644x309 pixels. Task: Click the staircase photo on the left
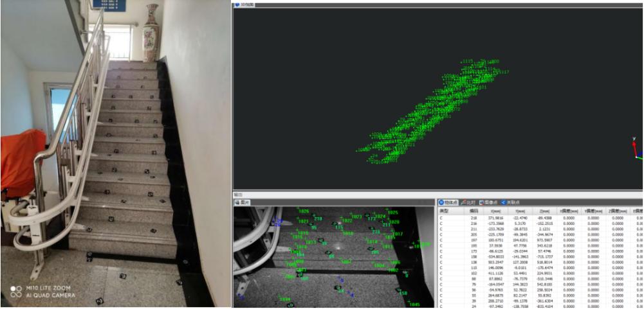click(116, 154)
